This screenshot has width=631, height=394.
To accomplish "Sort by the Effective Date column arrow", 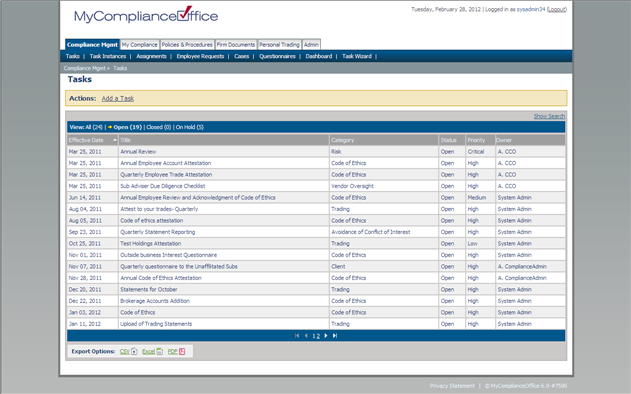I will click(115, 140).
